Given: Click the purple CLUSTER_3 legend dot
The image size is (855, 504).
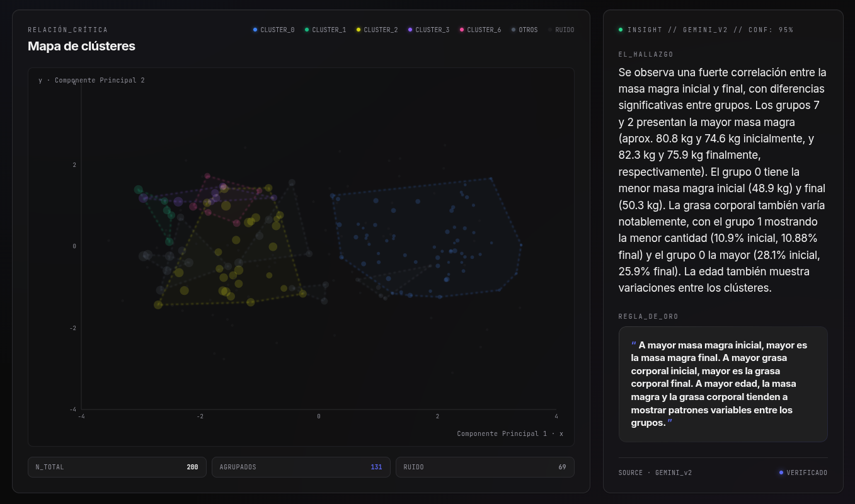Looking at the screenshot, I should point(410,30).
